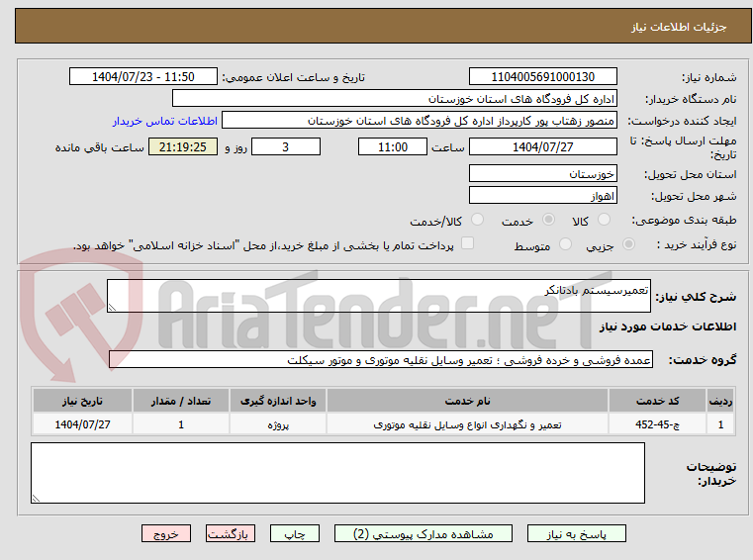
Task: Click the واحد اندازه گیری column header
Action: (x=278, y=401)
